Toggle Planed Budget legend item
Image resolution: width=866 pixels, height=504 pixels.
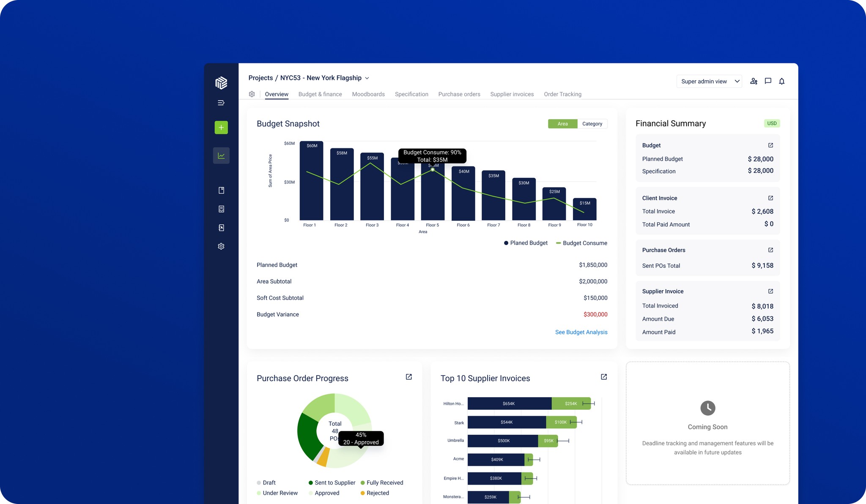(x=526, y=243)
